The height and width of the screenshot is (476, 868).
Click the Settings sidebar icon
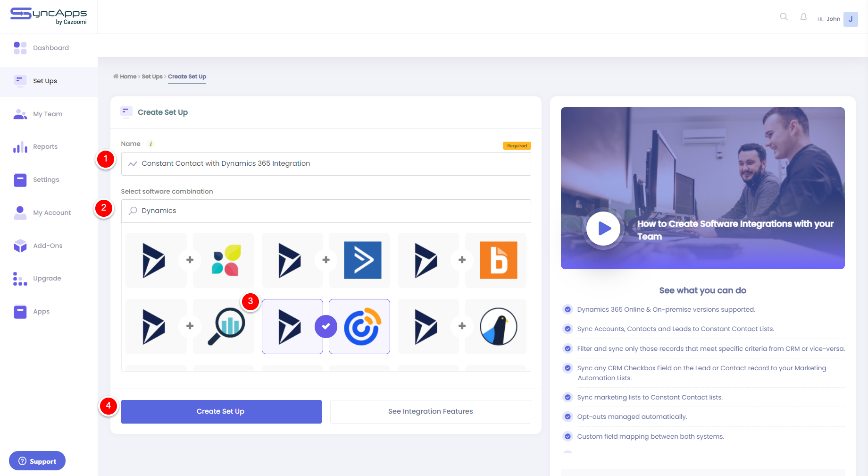tap(20, 180)
